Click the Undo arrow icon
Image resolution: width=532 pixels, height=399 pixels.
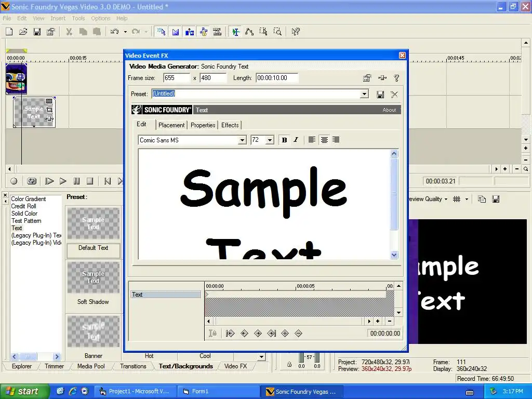[115, 32]
